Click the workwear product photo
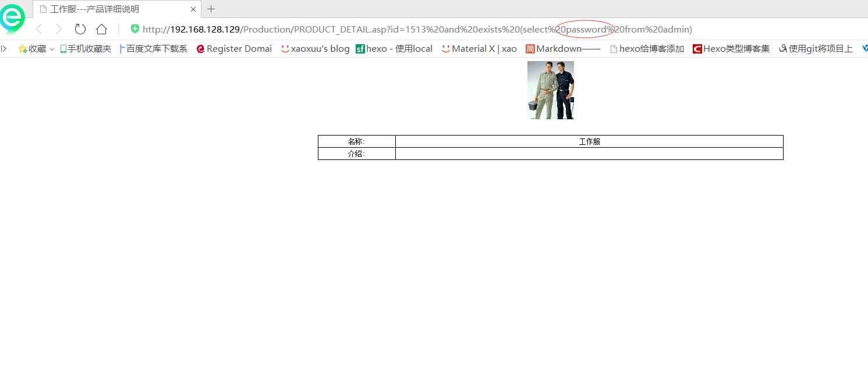This screenshot has width=868, height=388. click(551, 90)
